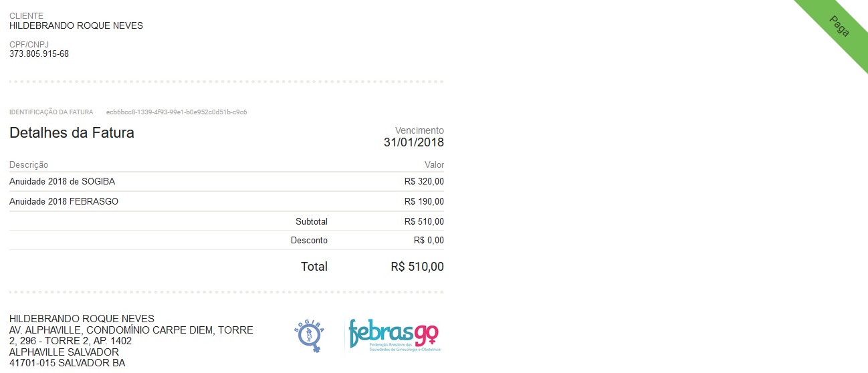Viewport: 868px width, 373px height.
Task: Click the Valor column header
Action: coord(434,165)
